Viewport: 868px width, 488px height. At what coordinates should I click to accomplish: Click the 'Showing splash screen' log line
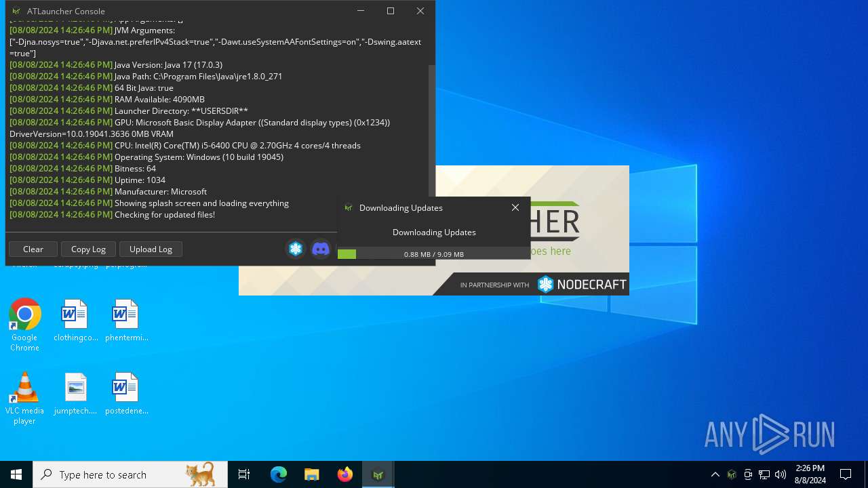coord(149,203)
